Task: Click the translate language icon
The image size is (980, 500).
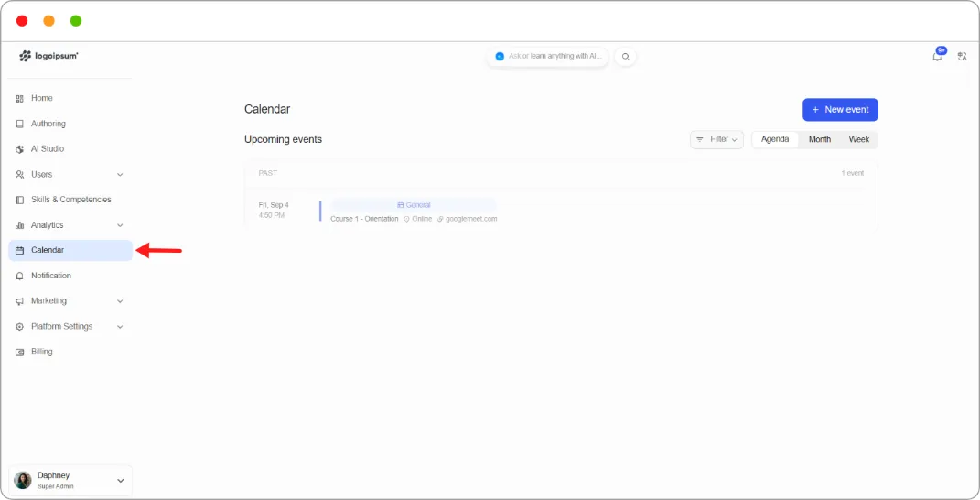Action: pos(962,57)
